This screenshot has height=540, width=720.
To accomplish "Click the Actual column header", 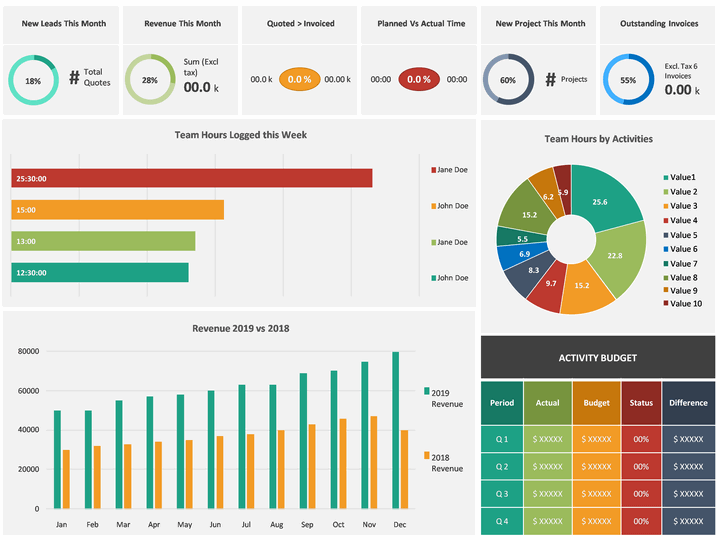I will (548, 403).
